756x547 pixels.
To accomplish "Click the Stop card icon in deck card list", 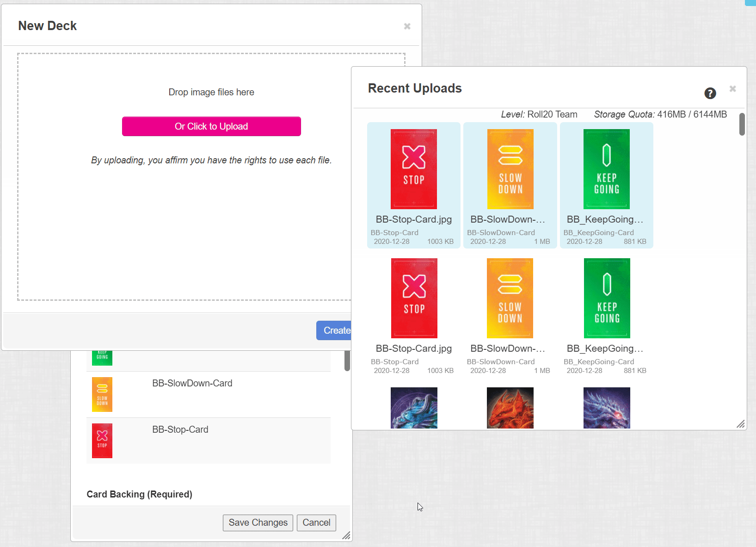I will coord(102,441).
